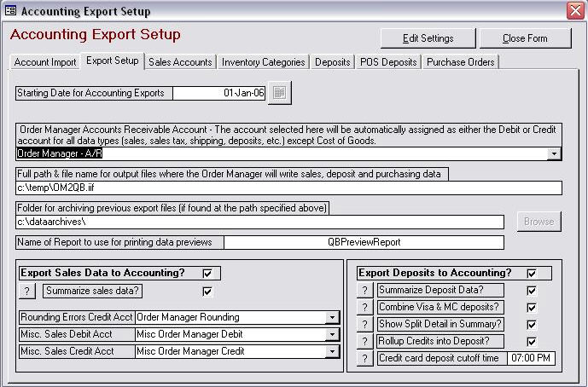
Task: Click the help button beside Summarize sales data
Action: [27, 291]
